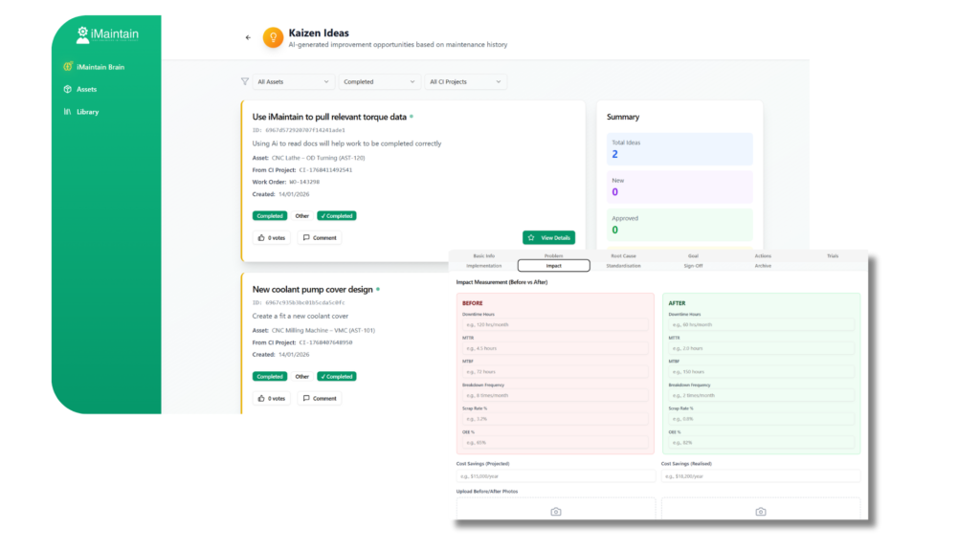Image resolution: width=980 pixels, height=551 pixels.
Task: Click the BEFORE Downtime Hours input field
Action: click(555, 325)
